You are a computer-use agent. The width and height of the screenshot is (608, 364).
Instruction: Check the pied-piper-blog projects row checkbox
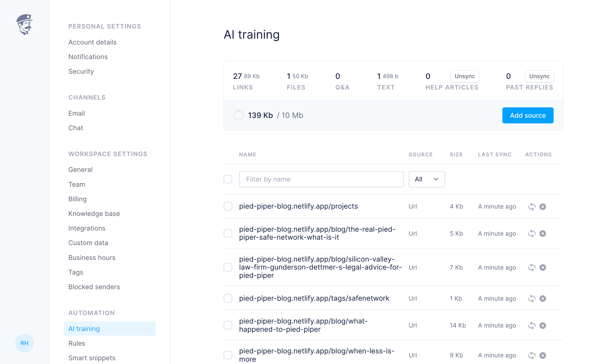click(x=228, y=206)
